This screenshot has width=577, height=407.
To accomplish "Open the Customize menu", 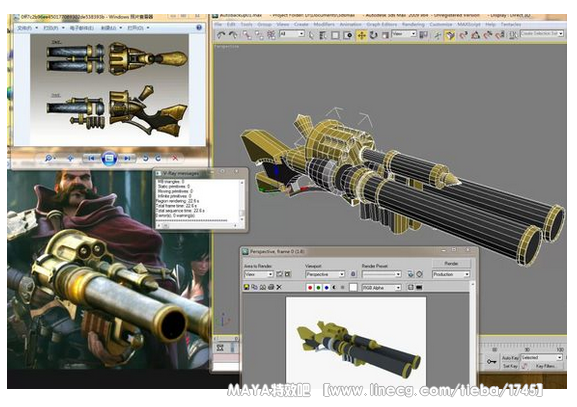I will pos(440,24).
